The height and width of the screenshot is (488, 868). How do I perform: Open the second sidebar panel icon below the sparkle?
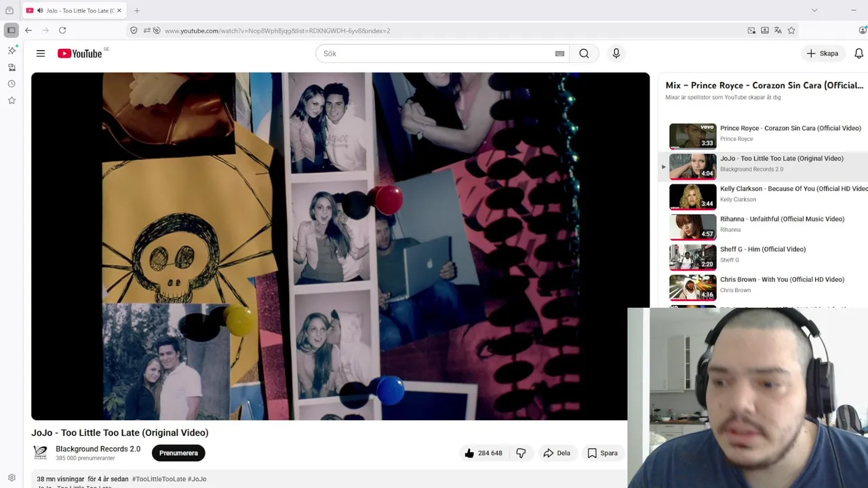tap(12, 67)
